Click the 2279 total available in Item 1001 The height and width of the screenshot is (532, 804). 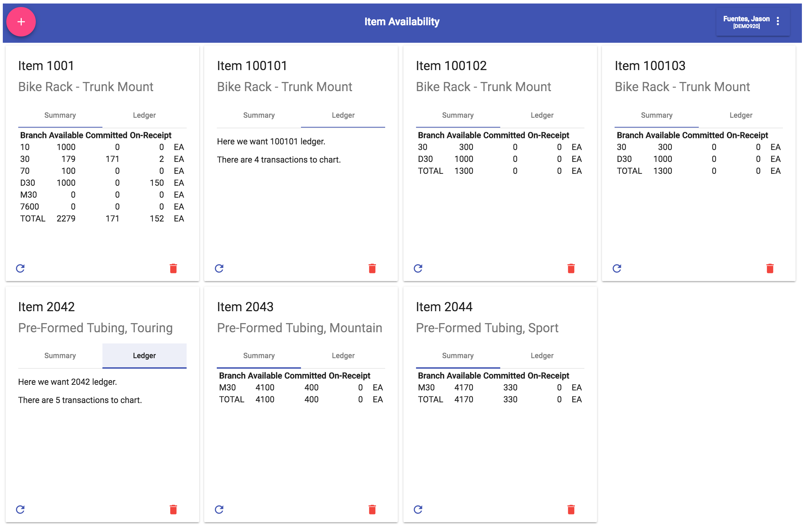click(66, 219)
